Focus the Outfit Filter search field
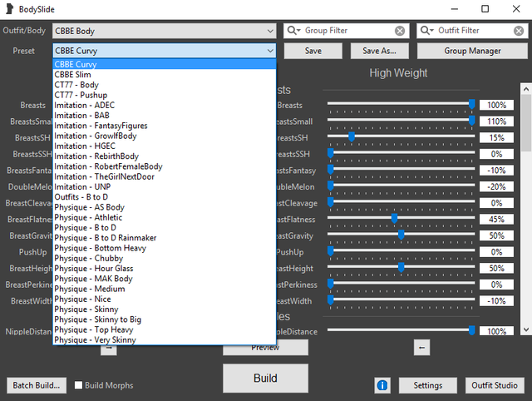 pos(475,31)
